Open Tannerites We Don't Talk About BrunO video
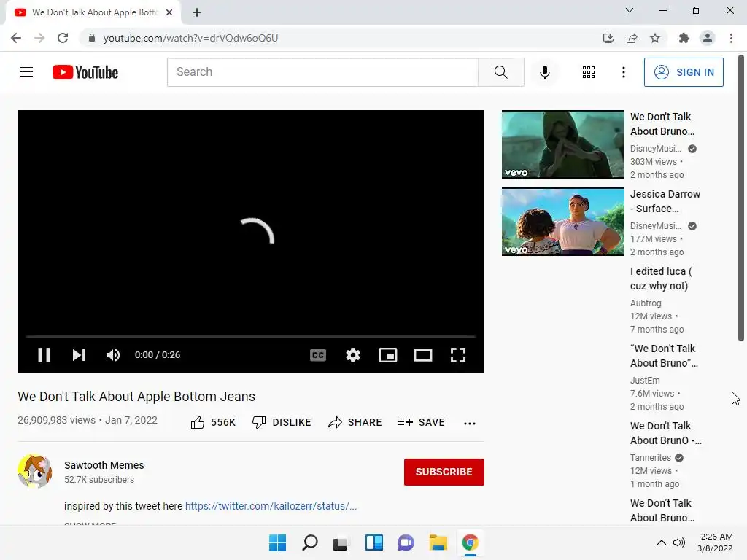This screenshot has height=560, width=747. tap(665, 433)
